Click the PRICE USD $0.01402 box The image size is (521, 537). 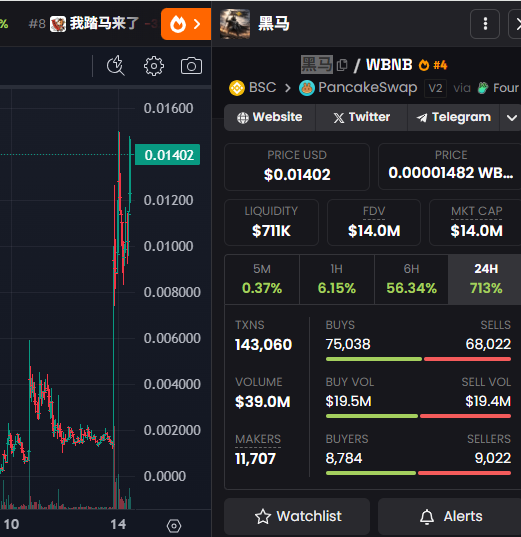297,167
